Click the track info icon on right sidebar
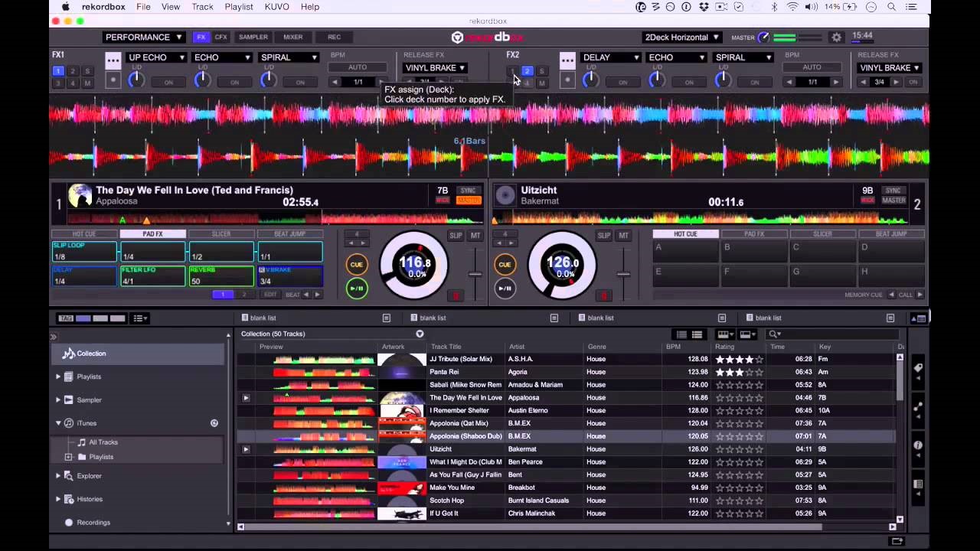Image resolution: width=980 pixels, height=551 pixels. [918, 445]
